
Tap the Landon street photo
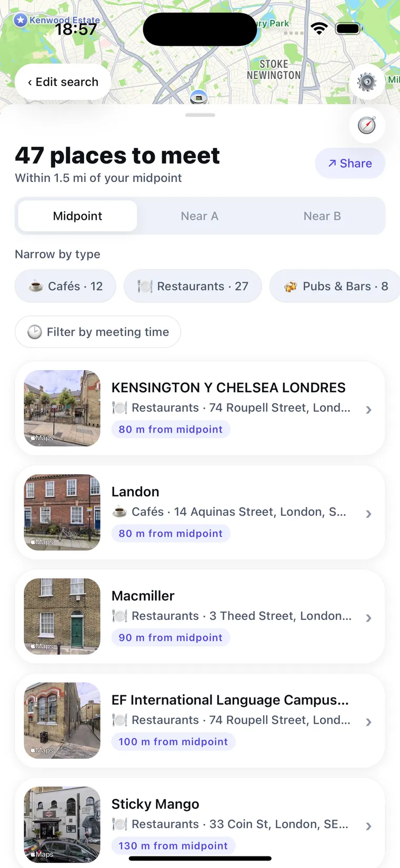pyautogui.click(x=62, y=512)
